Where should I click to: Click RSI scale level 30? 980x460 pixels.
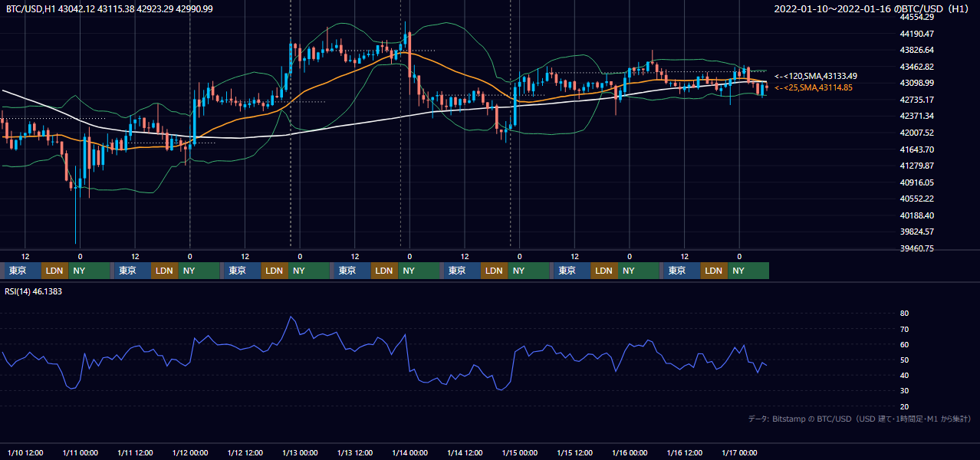pos(905,391)
